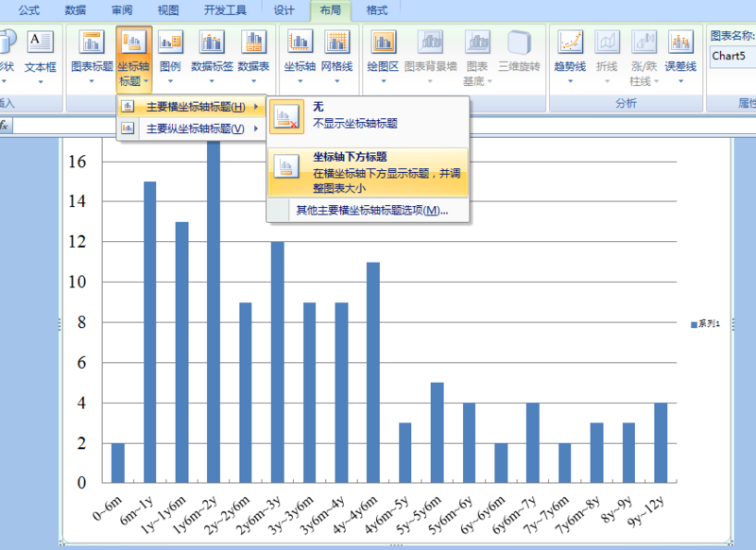This screenshot has width=756, height=550.
Task: Click the chart name field showing Chart5
Action: [x=733, y=57]
